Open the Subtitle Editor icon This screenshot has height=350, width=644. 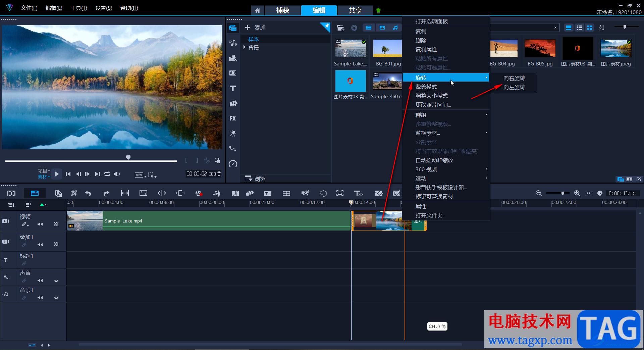[268, 193]
